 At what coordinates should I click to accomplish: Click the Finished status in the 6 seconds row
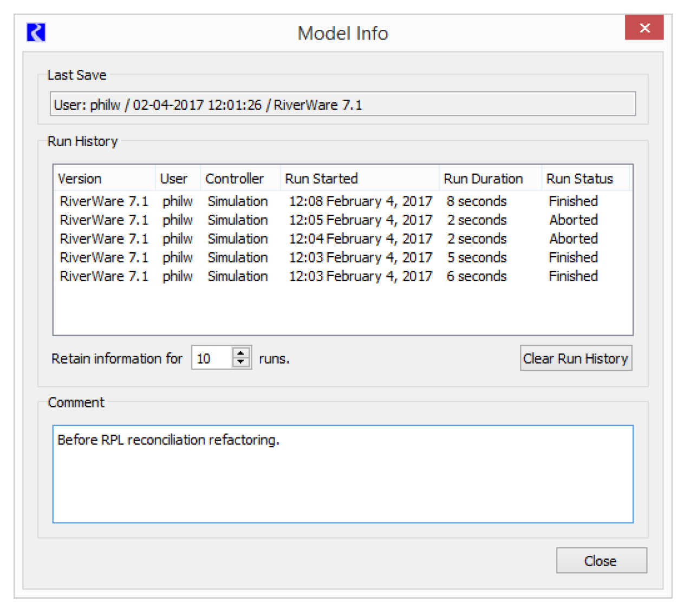[574, 276]
